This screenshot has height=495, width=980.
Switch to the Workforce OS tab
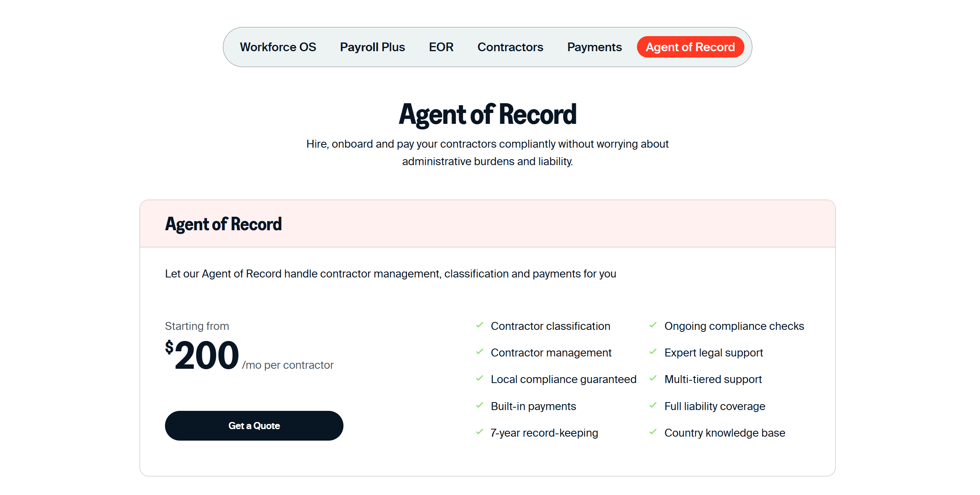pos(278,47)
